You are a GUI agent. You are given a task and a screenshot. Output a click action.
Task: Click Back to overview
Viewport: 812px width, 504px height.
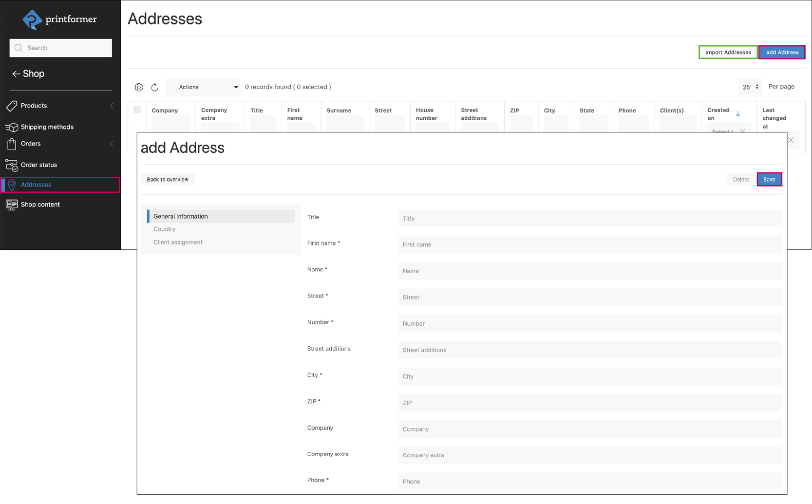pos(168,179)
